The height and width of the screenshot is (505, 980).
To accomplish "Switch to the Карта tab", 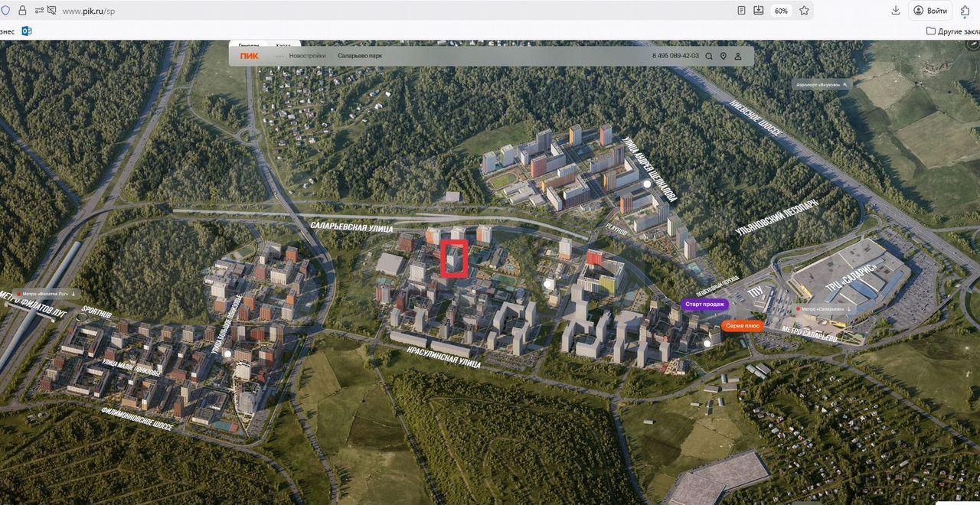I will pos(283,45).
